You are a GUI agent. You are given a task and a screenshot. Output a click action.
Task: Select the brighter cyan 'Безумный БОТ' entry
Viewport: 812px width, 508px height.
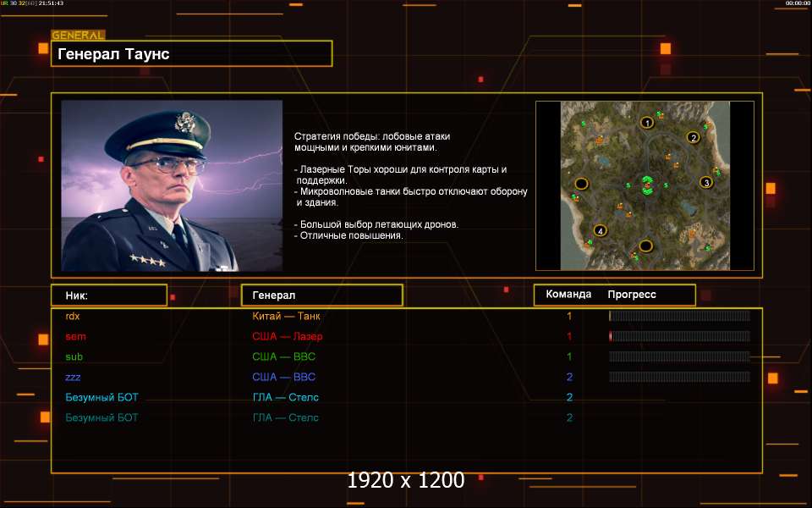(102, 398)
